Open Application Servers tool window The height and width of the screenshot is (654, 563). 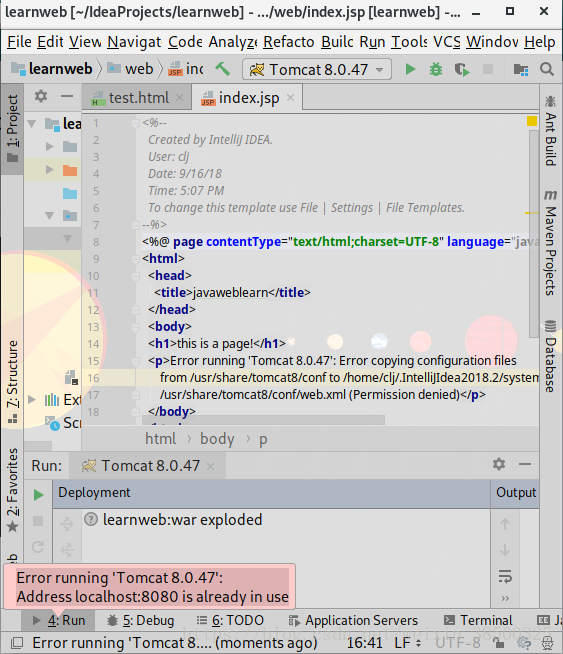tap(353, 621)
